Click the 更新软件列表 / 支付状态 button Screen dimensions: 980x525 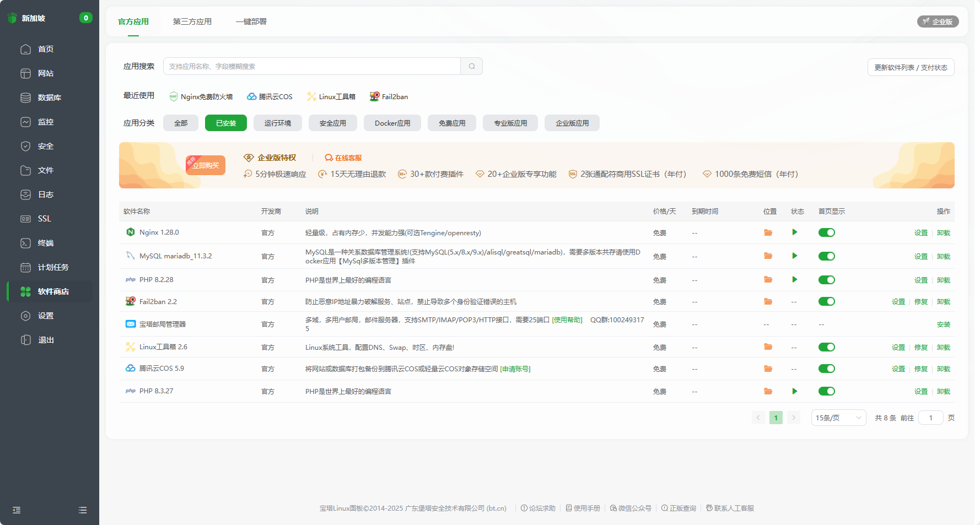(x=911, y=67)
